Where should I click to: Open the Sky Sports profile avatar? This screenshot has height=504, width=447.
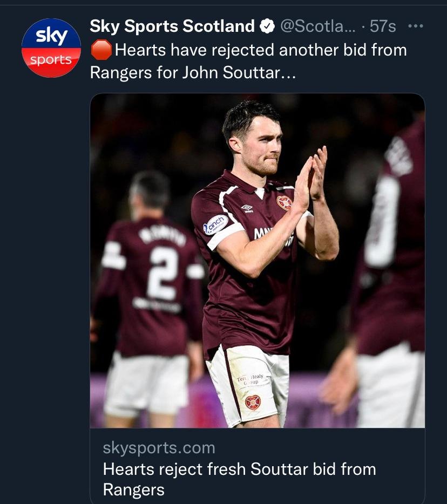tap(51, 48)
